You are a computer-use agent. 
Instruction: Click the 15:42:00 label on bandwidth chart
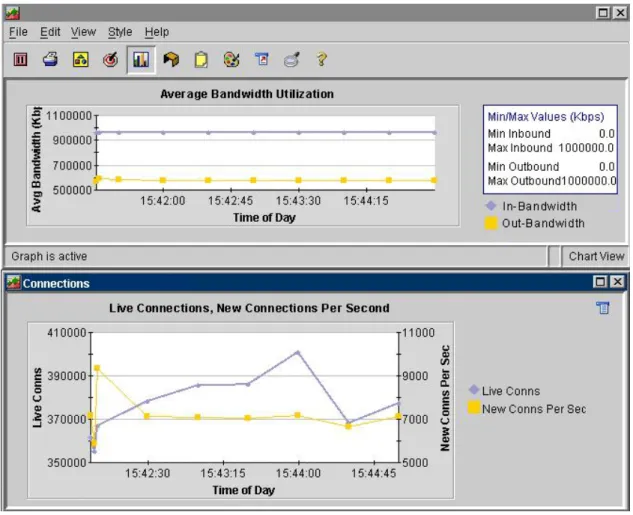(163, 201)
